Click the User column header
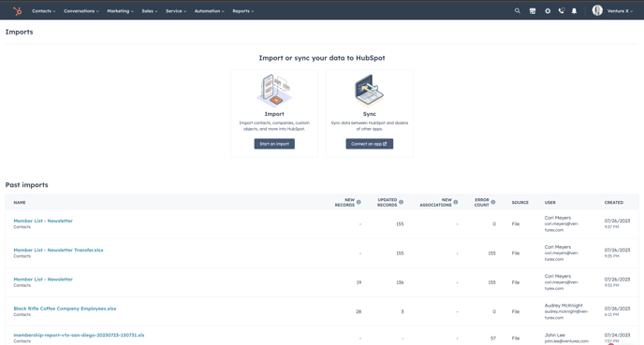 click(550, 203)
